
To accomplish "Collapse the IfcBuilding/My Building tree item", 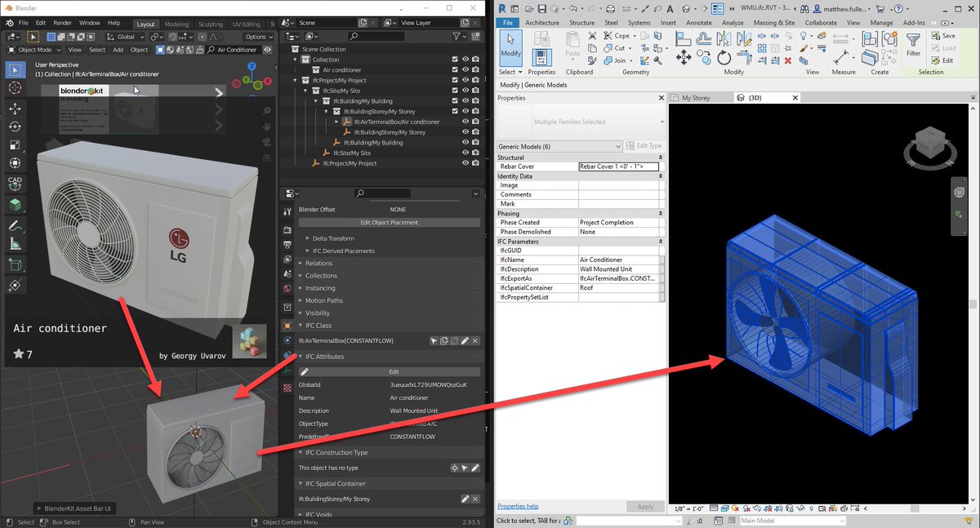I will point(315,101).
